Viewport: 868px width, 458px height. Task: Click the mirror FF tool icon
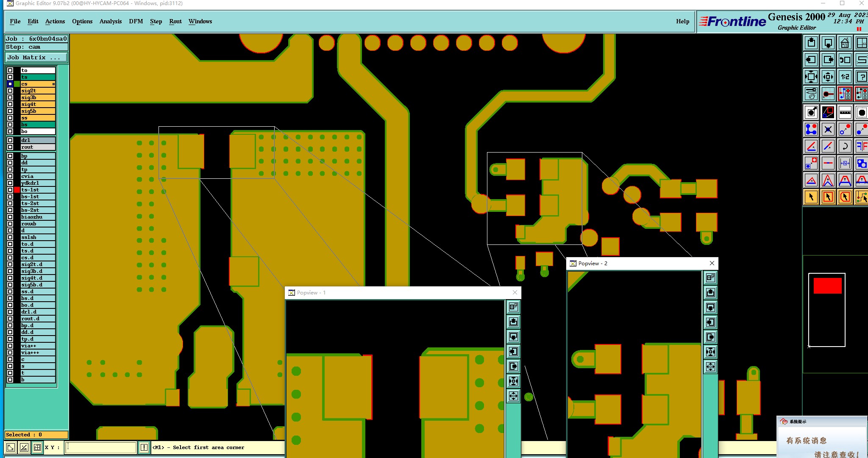pos(862,146)
